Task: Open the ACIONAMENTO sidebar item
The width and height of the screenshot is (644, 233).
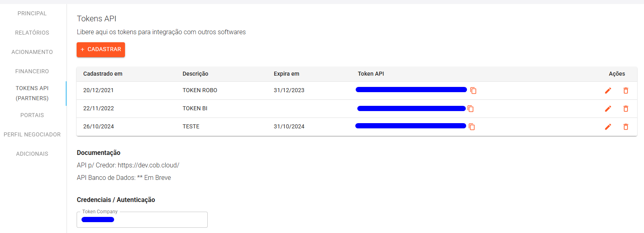Action: pyautogui.click(x=32, y=52)
